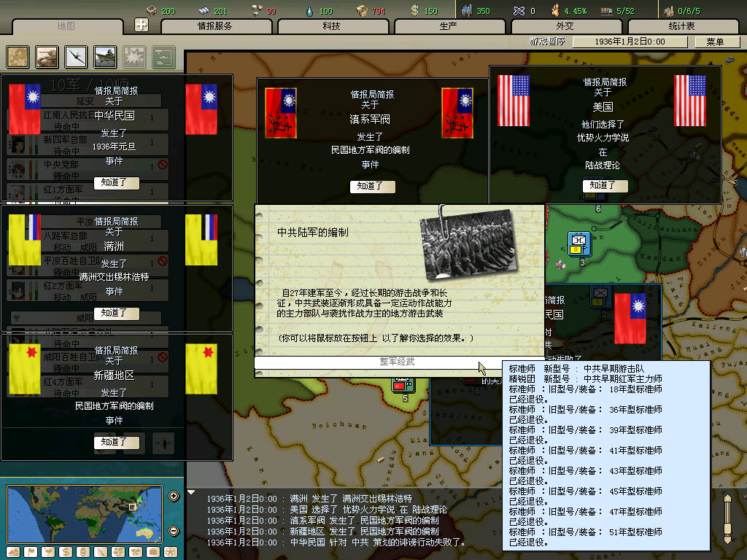Viewport: 747px width, 560px height.
Task: Select the political mapmode flag icon
Action: pos(31,552)
